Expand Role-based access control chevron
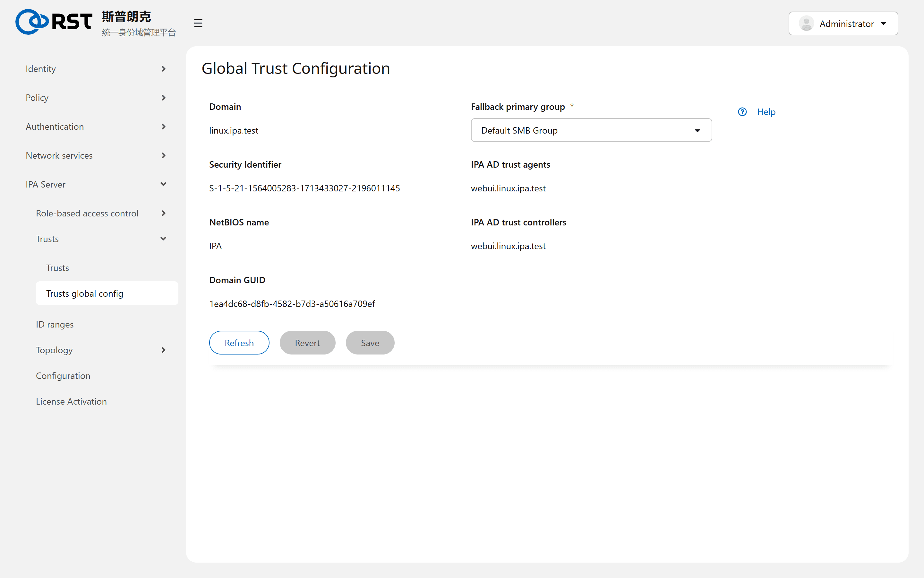The image size is (924, 578). coord(163,213)
